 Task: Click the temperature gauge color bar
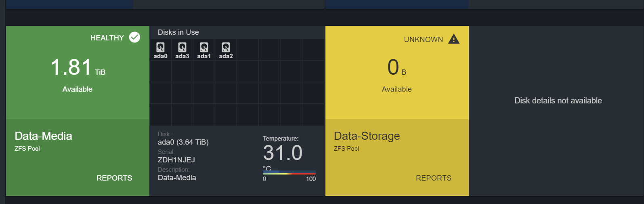tap(289, 172)
